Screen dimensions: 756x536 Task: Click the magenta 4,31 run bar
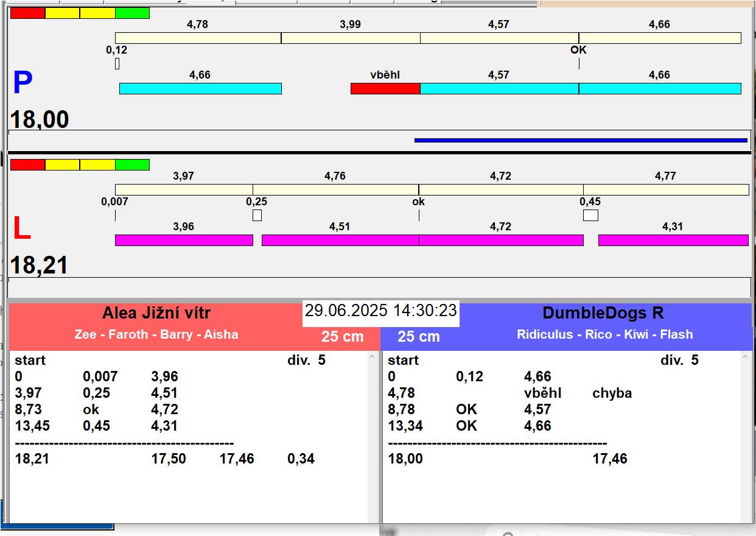tap(673, 241)
